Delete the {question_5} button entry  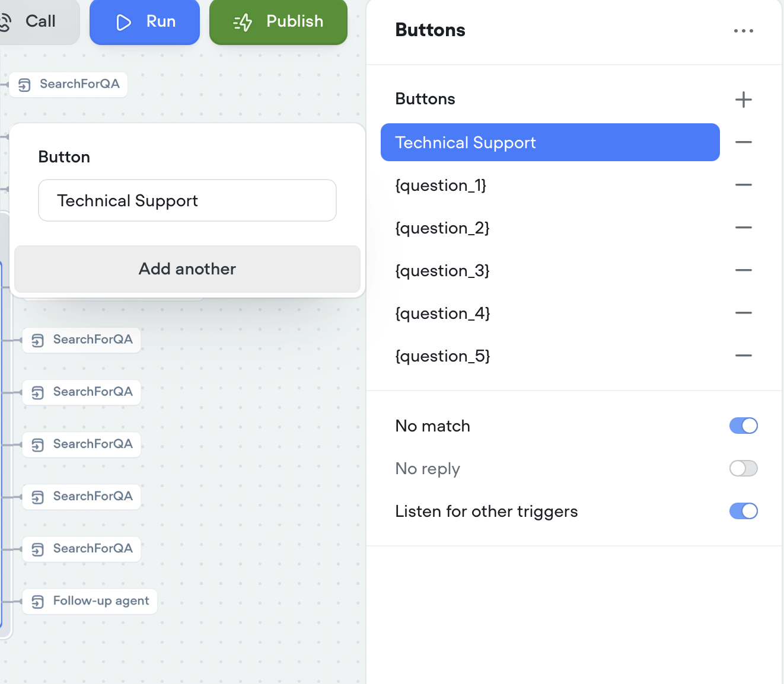coord(743,356)
